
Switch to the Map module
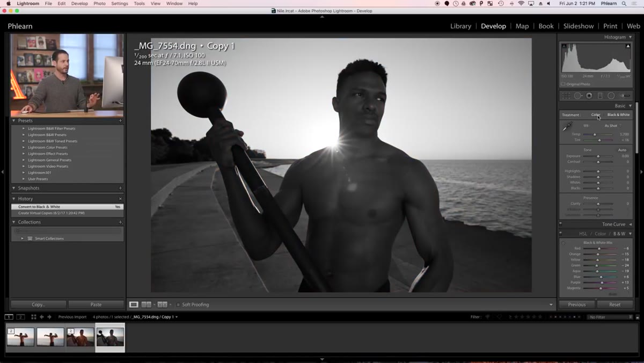coord(522,26)
